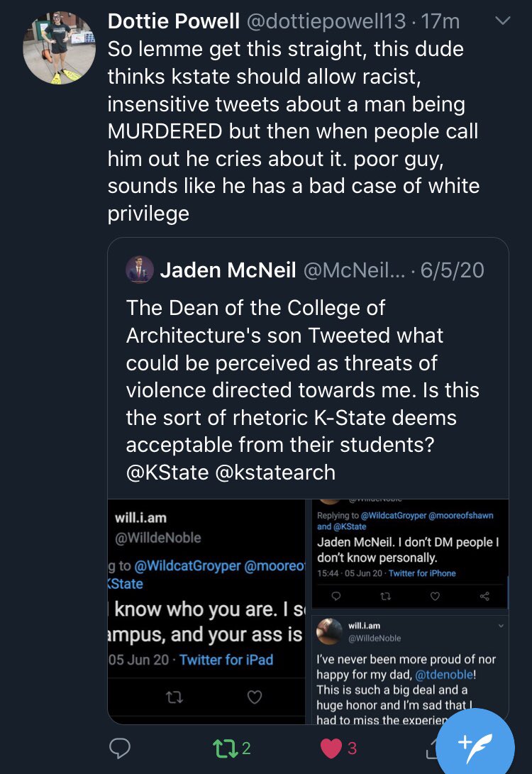The width and height of the screenshot is (532, 774).
Task: Tap the Twitter for iPhone link
Action: click(422, 573)
